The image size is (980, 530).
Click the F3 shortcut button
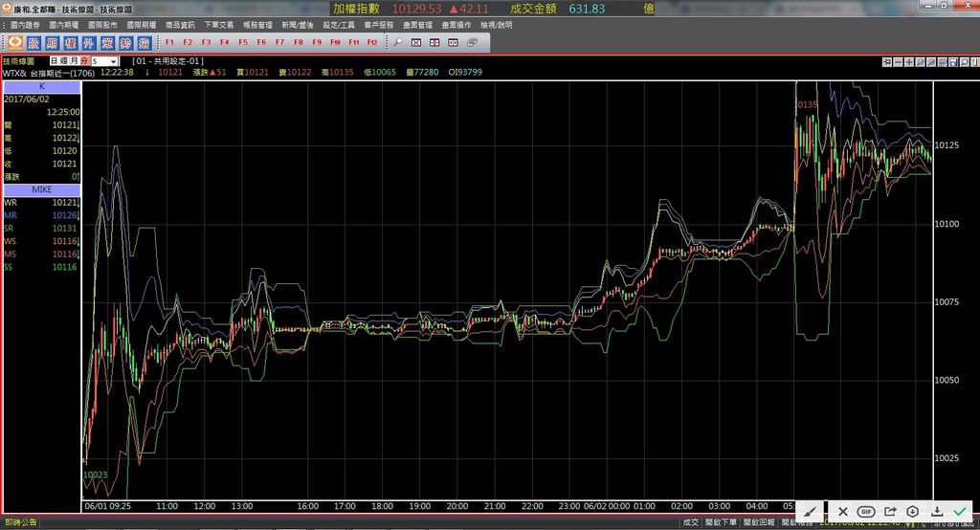coord(207,42)
